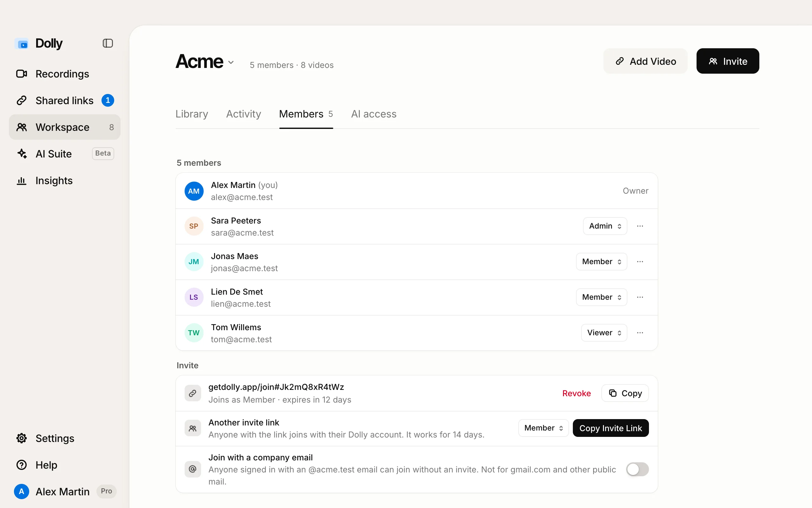
Task: Open Recordings in the sidebar
Action: click(64, 74)
